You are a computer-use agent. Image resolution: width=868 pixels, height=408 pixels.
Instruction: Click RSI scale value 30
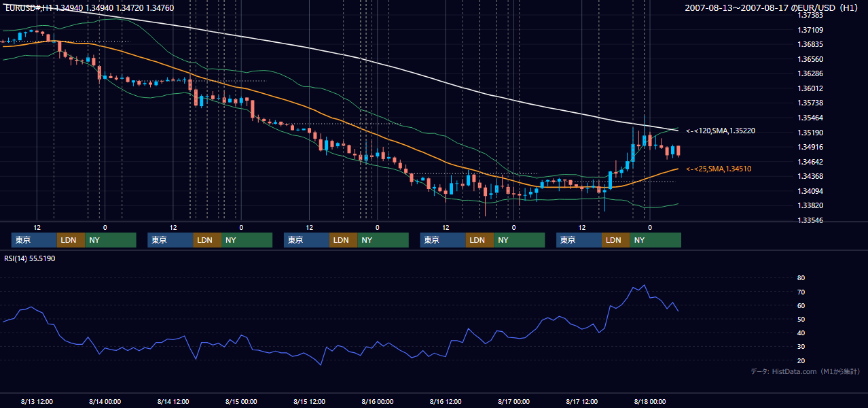801,347
